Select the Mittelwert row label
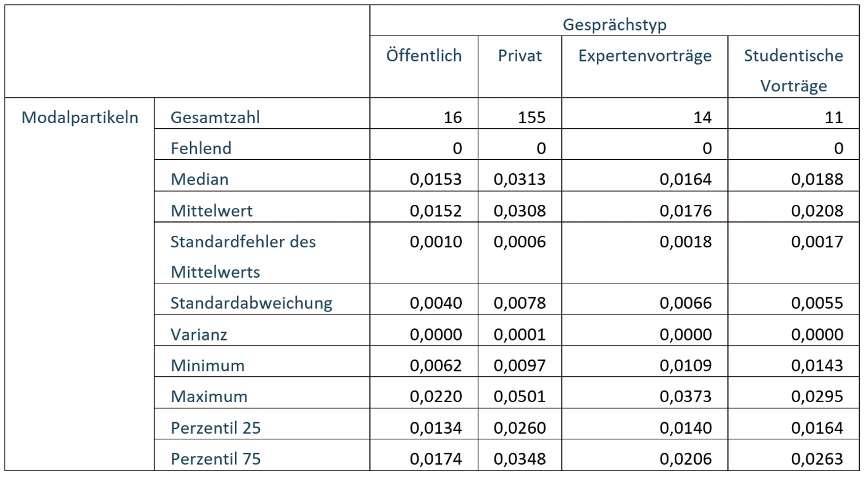This screenshot has height=480, width=868. click(x=212, y=211)
